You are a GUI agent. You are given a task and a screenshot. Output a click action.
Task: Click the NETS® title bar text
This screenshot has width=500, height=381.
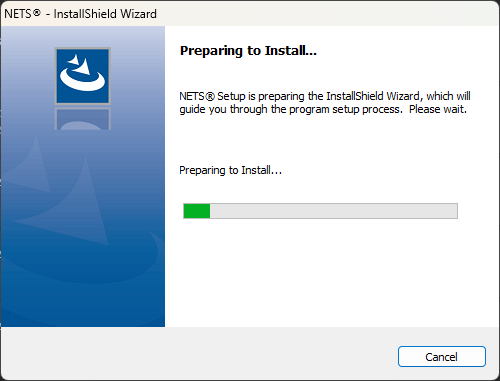[x=22, y=14]
